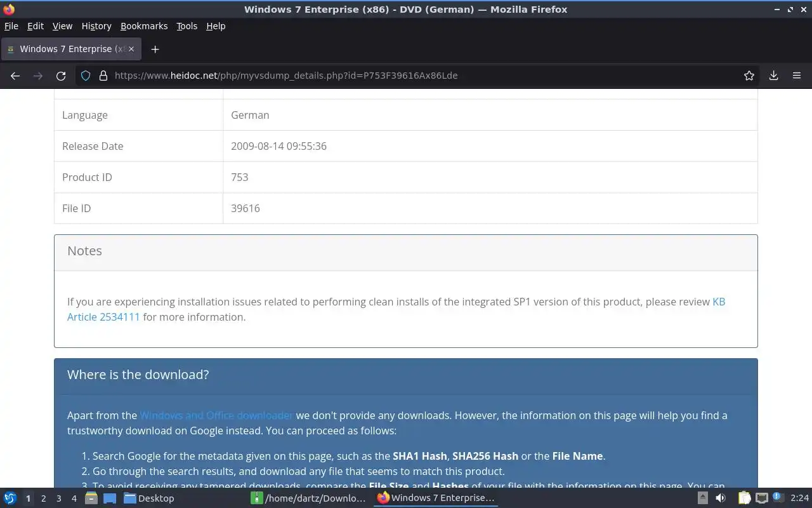Image resolution: width=812 pixels, height=508 pixels.
Task: Open the Tools menu
Action: [x=187, y=26]
